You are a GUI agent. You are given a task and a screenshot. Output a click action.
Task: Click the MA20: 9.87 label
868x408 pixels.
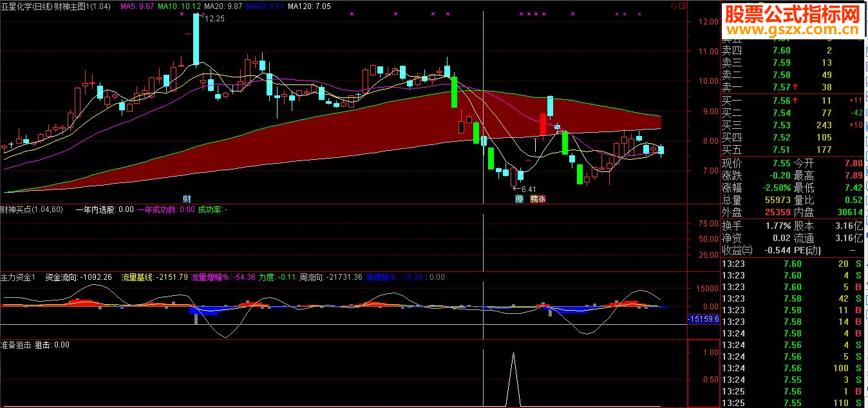(x=223, y=6)
